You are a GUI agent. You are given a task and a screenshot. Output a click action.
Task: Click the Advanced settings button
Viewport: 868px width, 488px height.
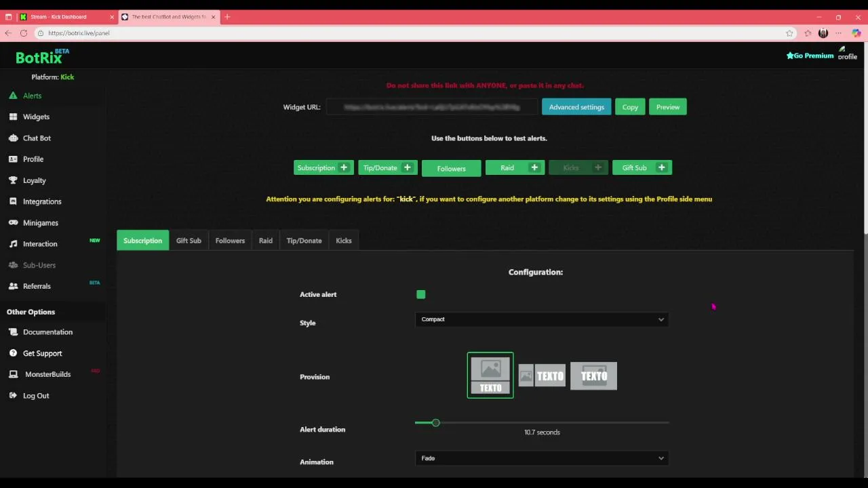click(x=576, y=107)
